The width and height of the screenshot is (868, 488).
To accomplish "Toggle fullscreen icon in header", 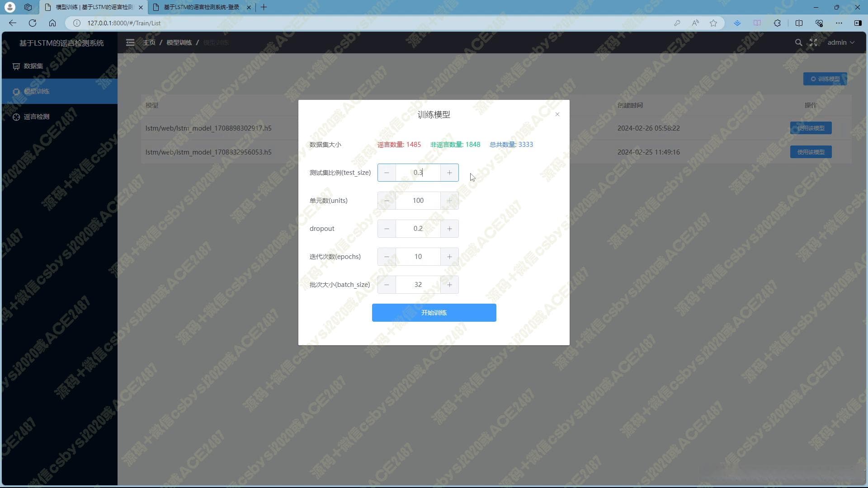I will [x=813, y=42].
